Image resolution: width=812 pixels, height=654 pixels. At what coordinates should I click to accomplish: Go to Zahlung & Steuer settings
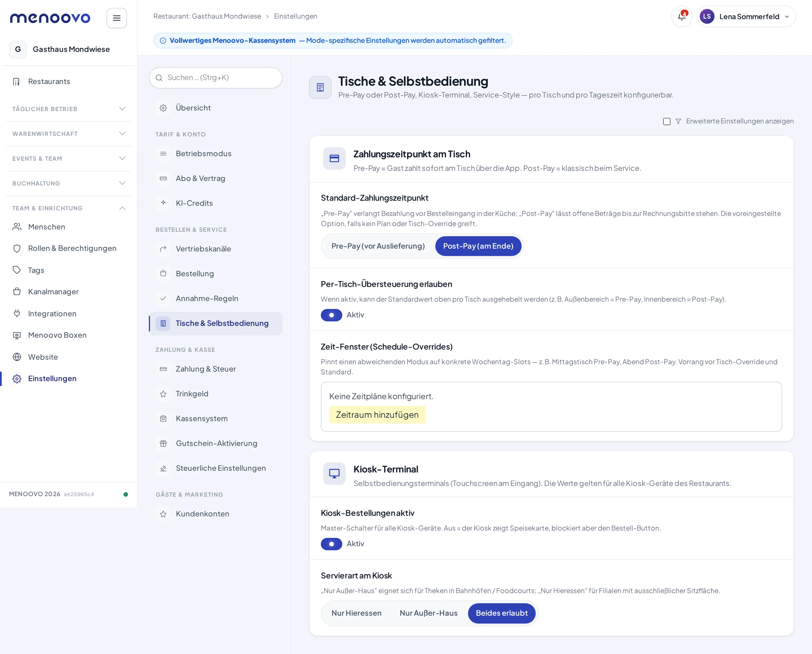(x=215, y=369)
